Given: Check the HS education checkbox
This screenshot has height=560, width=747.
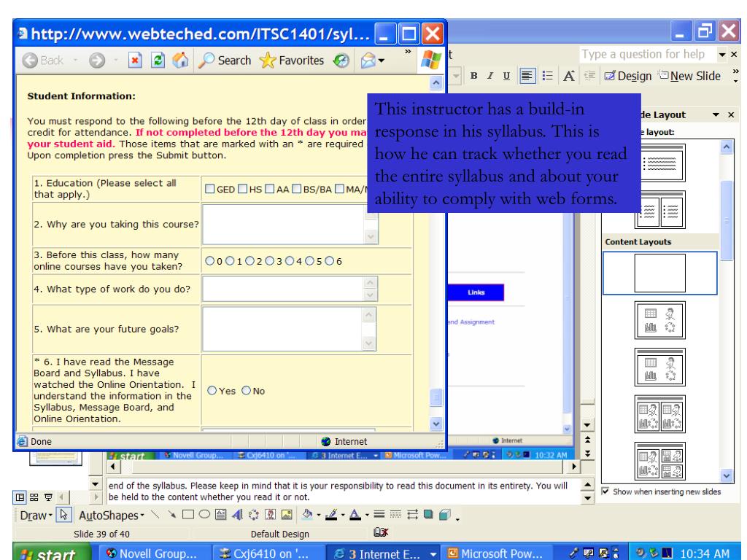Looking at the screenshot, I should pos(242,189).
